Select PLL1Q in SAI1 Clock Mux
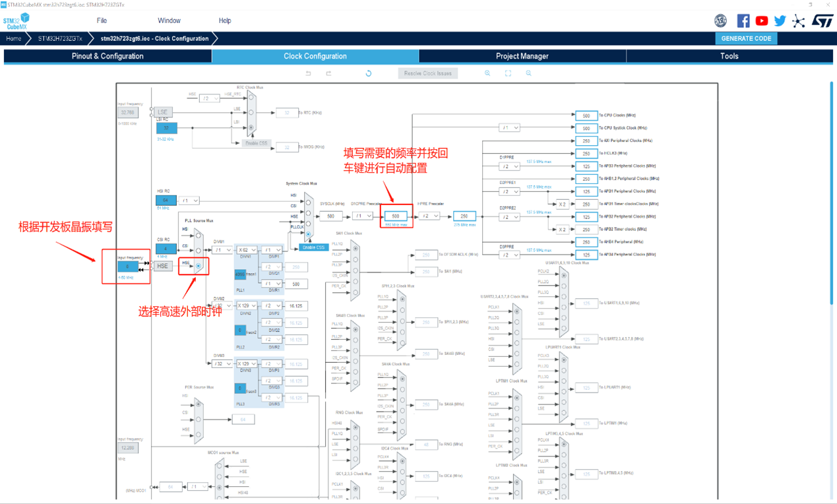Image resolution: width=837 pixels, height=504 pixels. click(356, 248)
